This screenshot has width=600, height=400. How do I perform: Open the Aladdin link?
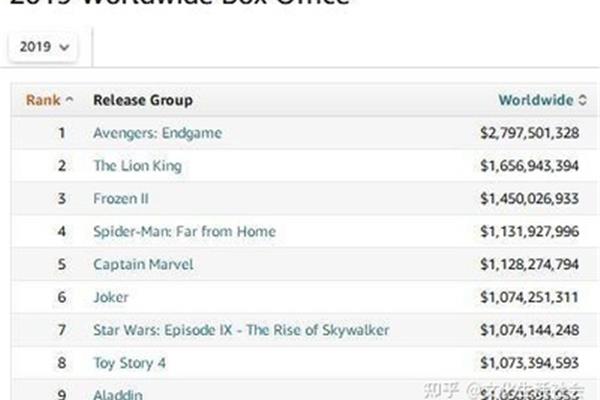118,394
